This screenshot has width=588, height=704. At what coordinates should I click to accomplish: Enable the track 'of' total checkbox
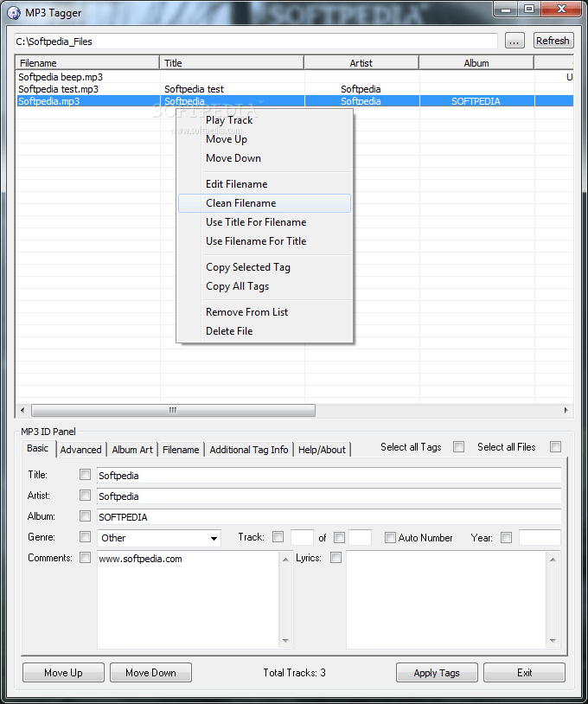(x=340, y=537)
